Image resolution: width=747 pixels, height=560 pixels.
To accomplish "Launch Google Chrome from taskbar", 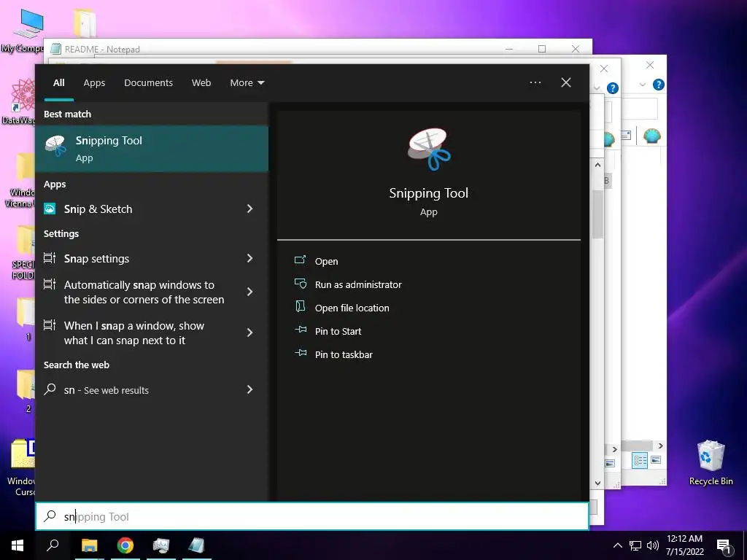I will click(125, 545).
